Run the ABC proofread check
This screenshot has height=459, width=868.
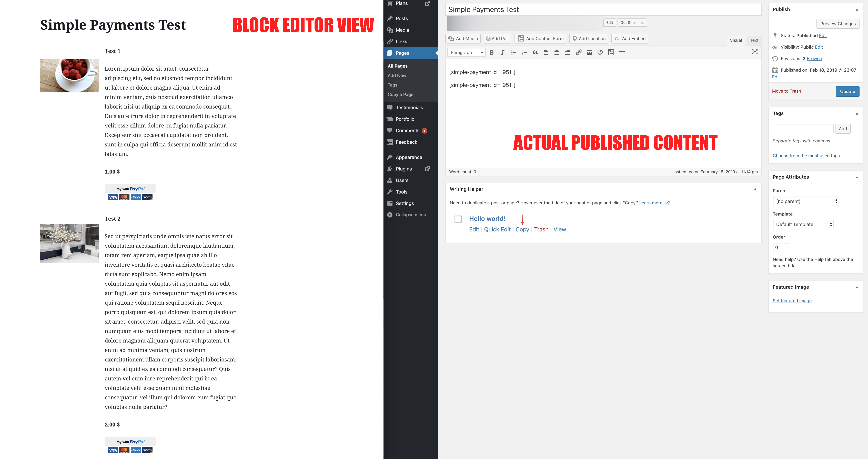600,52
